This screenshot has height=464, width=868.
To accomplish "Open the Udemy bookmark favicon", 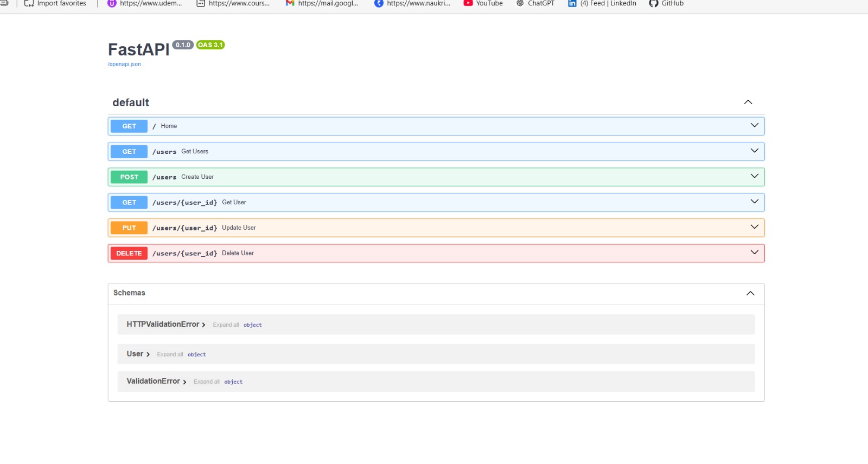I will pyautogui.click(x=112, y=3).
